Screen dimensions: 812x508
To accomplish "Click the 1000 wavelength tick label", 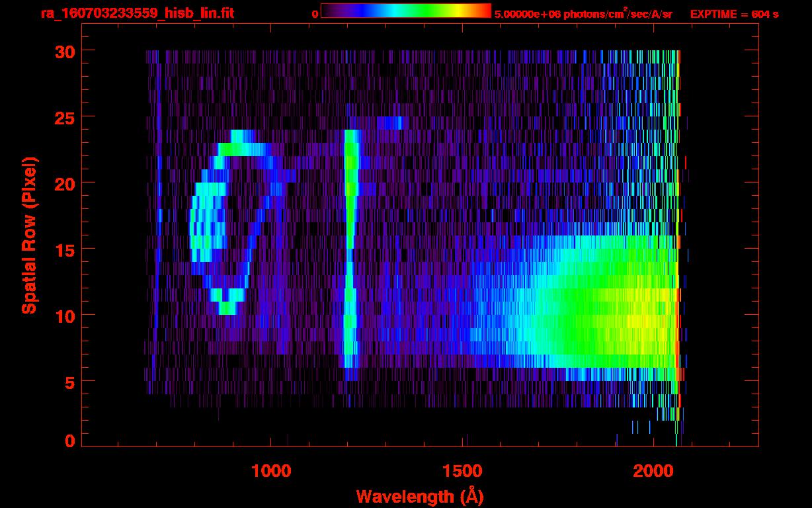I will [271, 470].
